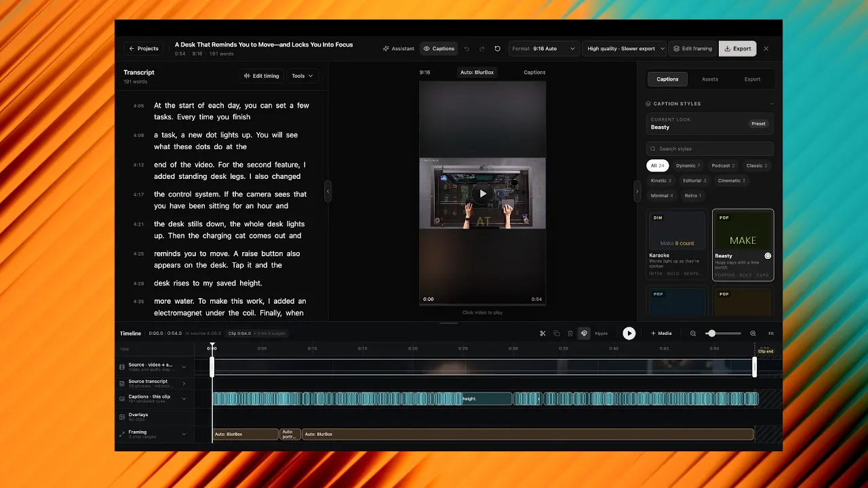Open the Format 9:16 Auto dropdown
Image resolution: width=868 pixels, height=488 pixels.
(x=544, y=49)
